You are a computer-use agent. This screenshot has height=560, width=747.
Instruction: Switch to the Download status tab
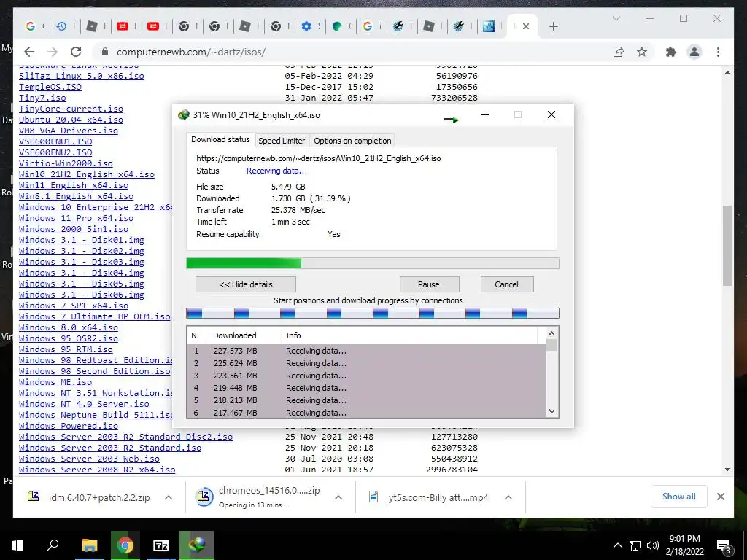coord(220,139)
